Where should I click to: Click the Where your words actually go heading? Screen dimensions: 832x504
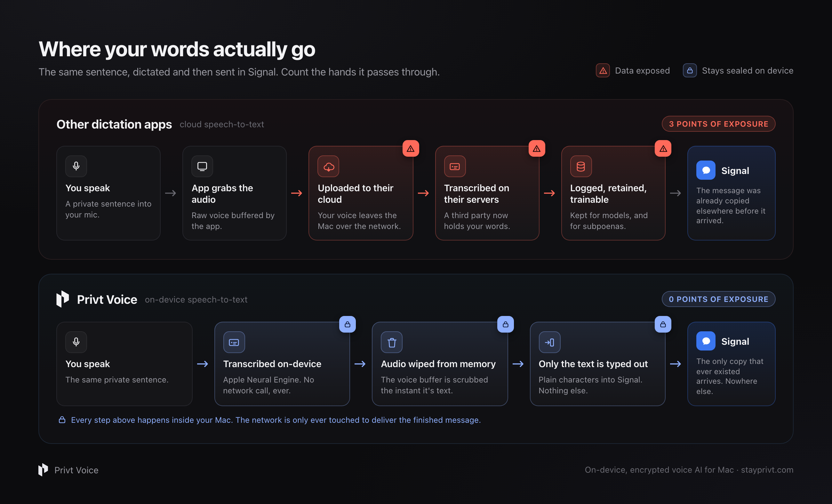[177, 49]
